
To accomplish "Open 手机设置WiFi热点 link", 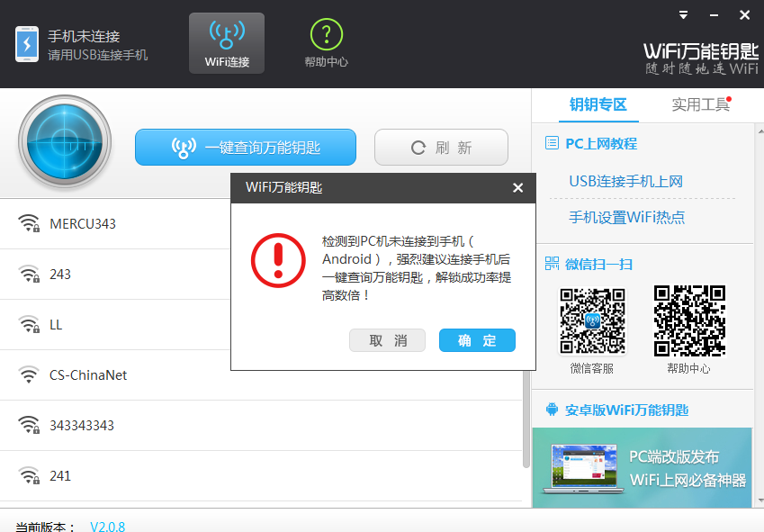I will click(x=626, y=217).
